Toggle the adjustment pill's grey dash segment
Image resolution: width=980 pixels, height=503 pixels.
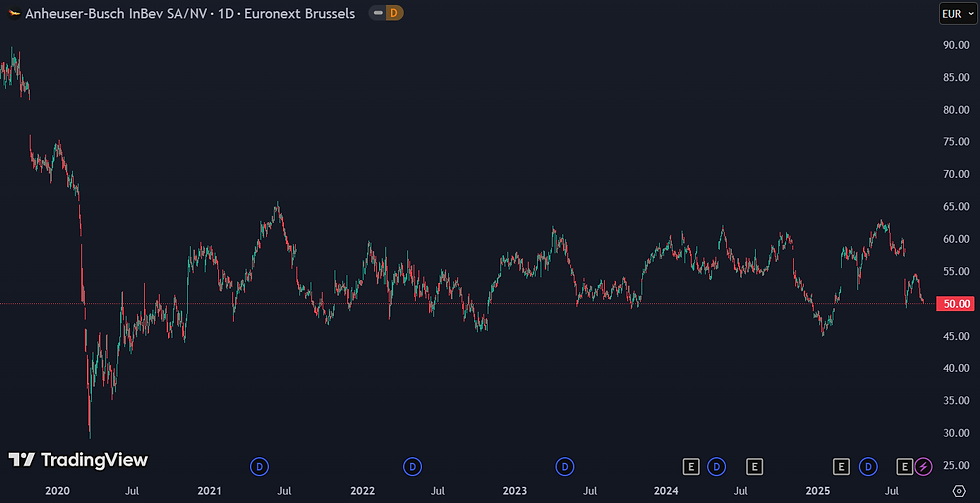click(378, 13)
